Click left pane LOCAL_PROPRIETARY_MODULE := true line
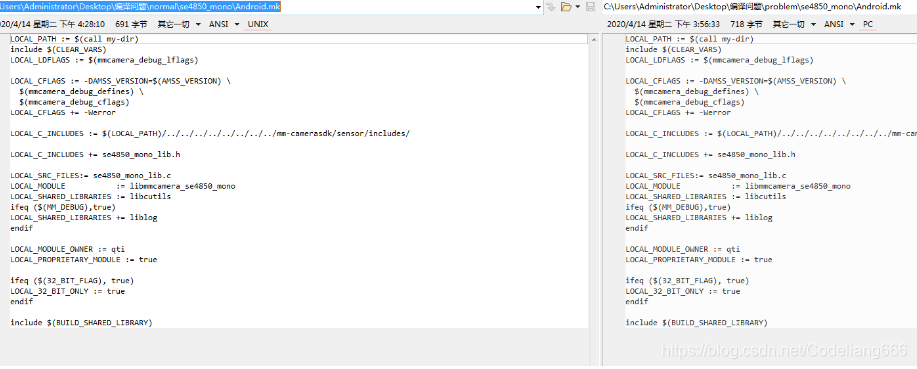The image size is (917, 369). pos(84,260)
